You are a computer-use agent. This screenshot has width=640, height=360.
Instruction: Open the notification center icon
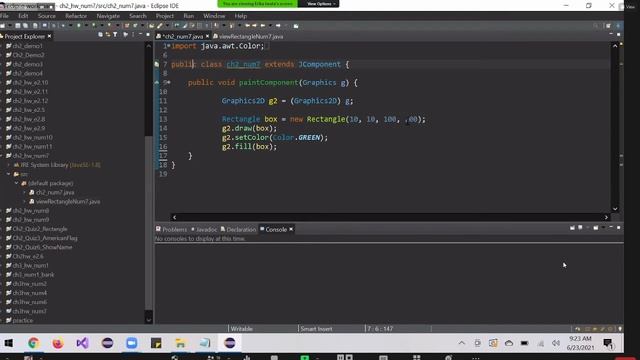coord(608,344)
